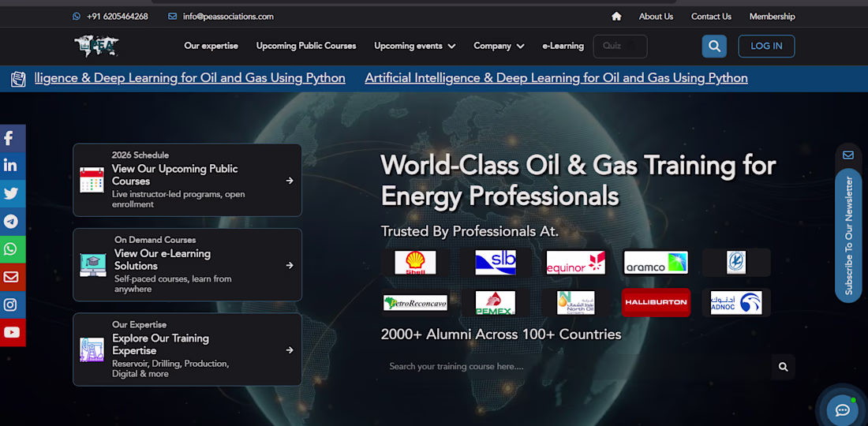Click the newsletter envelope icon on right edge
Image resolution: width=868 pixels, height=426 pixels.
click(848, 155)
